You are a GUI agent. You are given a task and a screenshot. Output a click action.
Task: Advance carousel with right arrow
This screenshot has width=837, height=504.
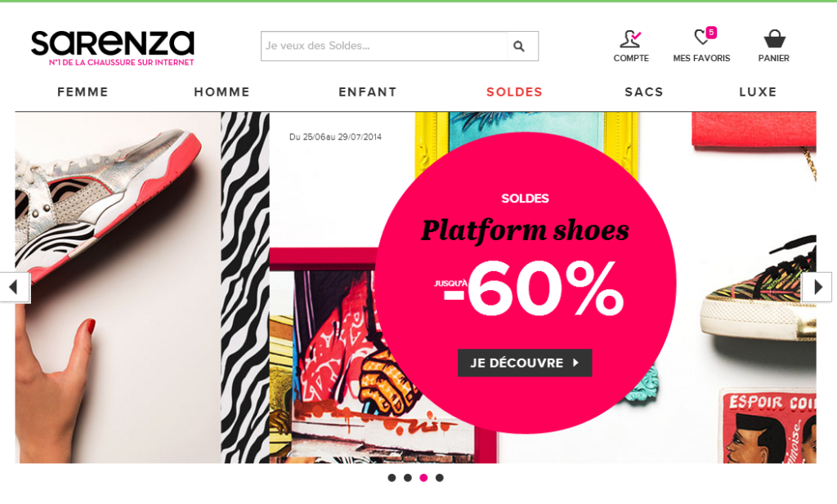click(x=817, y=288)
